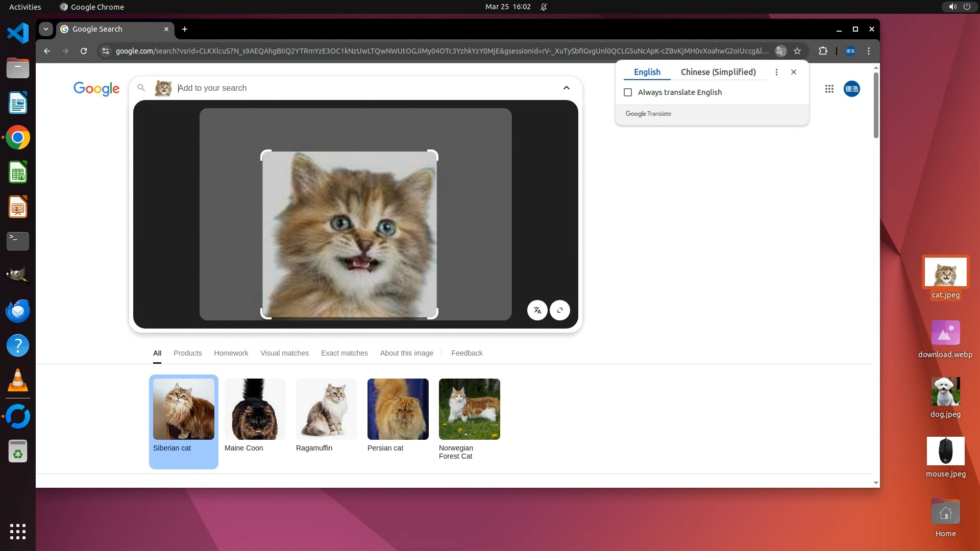The image size is (980, 551).
Task: Open Google apps grid icon
Action: tap(829, 89)
